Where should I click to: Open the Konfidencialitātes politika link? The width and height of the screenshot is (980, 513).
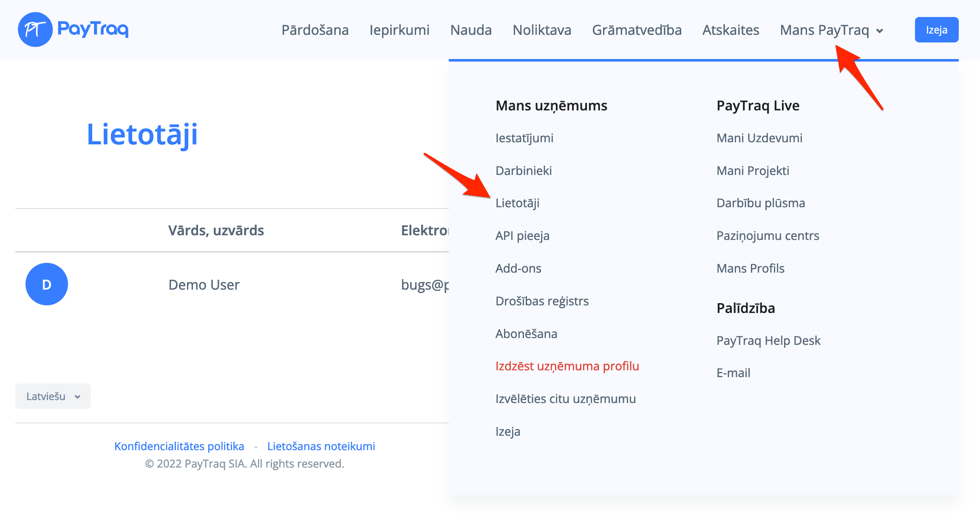(179, 446)
